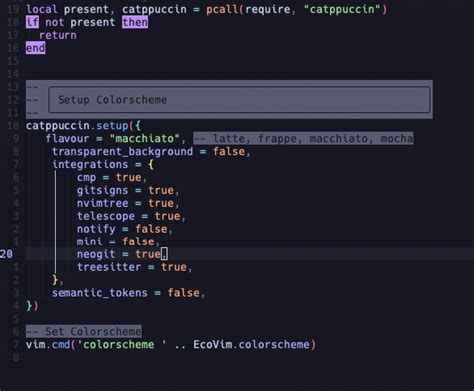
Task: Click the highlighted 'end' keyword
Action: coord(36,48)
